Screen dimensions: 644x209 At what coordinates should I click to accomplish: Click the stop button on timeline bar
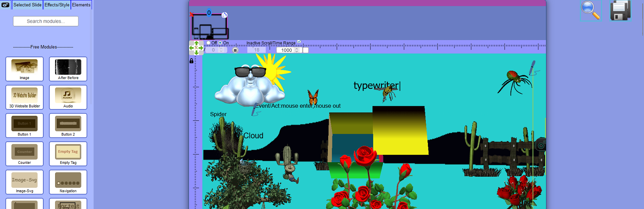click(x=235, y=50)
